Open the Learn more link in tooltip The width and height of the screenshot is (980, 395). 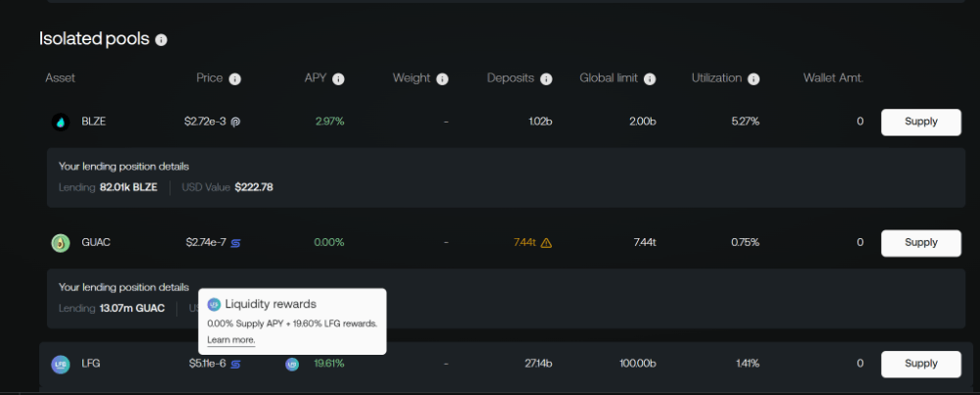231,340
